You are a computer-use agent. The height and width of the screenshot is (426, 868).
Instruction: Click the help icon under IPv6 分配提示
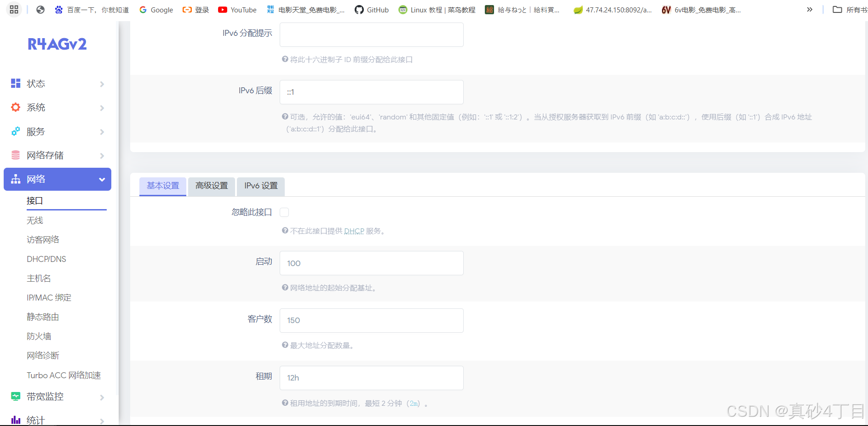pos(285,59)
